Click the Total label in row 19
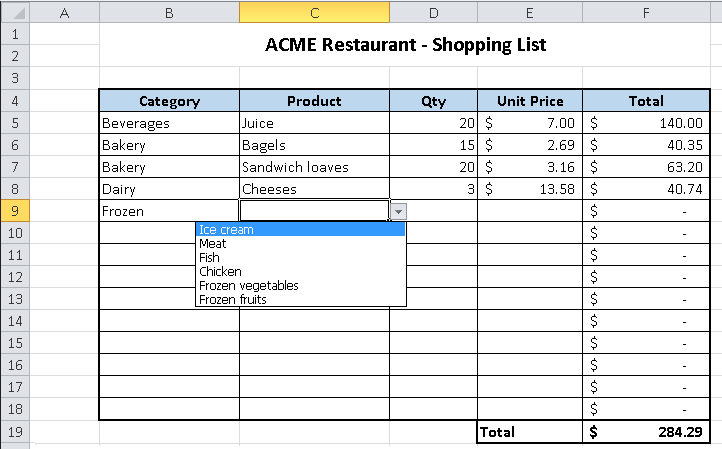The height and width of the screenshot is (449, 722). (x=530, y=432)
